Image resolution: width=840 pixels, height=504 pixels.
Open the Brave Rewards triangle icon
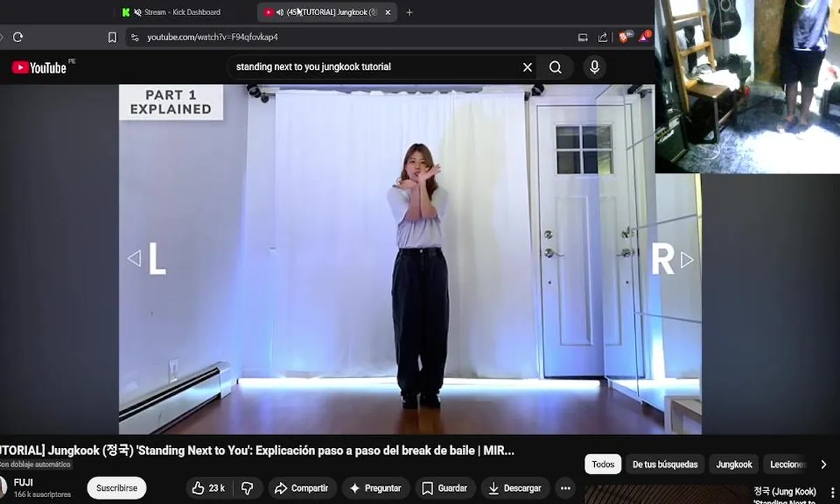pos(644,36)
